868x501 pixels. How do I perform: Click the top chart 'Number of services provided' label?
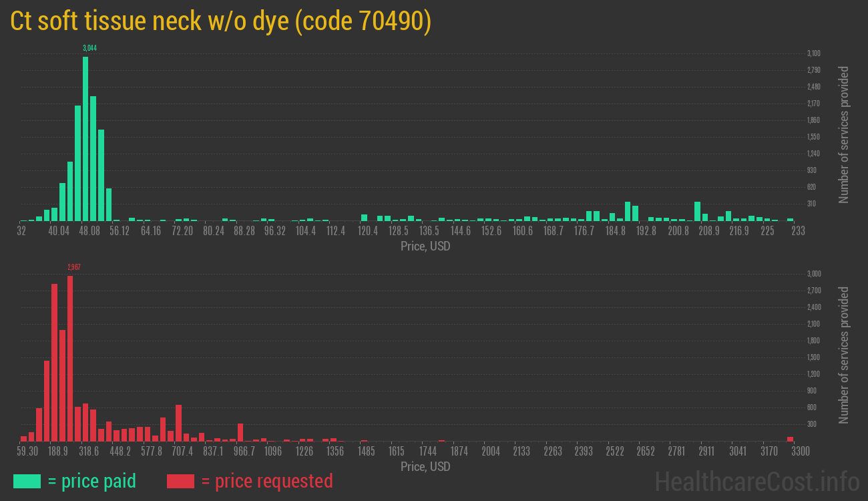click(844, 134)
